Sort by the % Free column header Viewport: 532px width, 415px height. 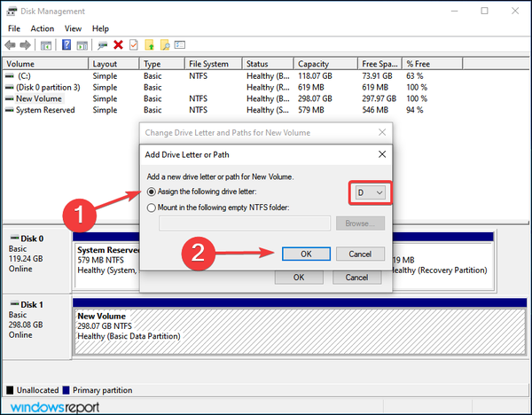click(x=433, y=64)
